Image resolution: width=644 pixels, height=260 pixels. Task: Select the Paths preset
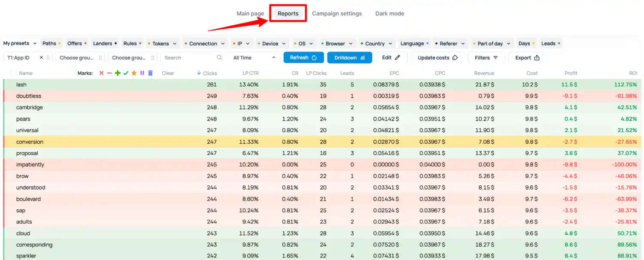click(x=52, y=43)
